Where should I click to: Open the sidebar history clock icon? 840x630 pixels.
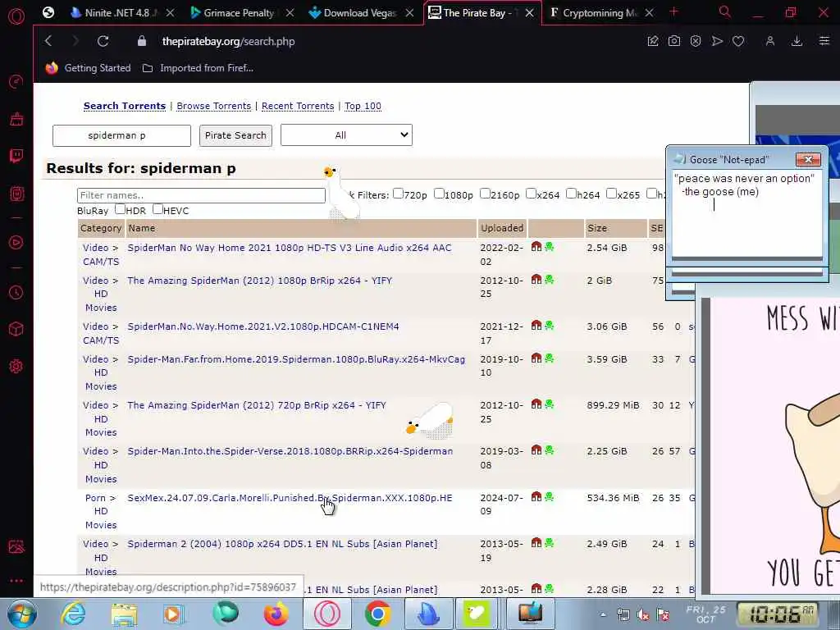[16, 293]
